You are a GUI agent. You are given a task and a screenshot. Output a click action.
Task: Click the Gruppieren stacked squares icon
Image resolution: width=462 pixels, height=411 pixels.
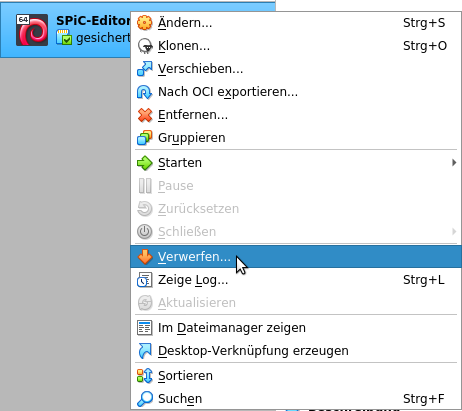[145, 138]
